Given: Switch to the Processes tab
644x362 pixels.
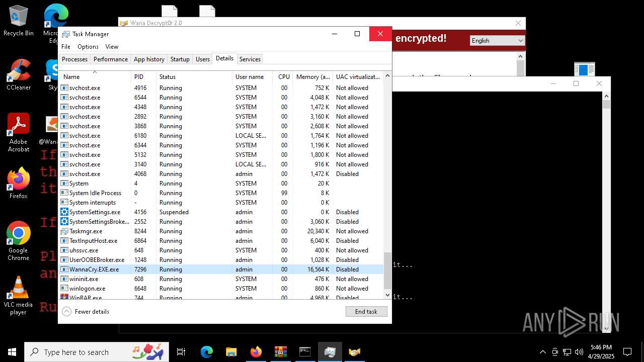Looking at the screenshot, I should tap(74, 59).
